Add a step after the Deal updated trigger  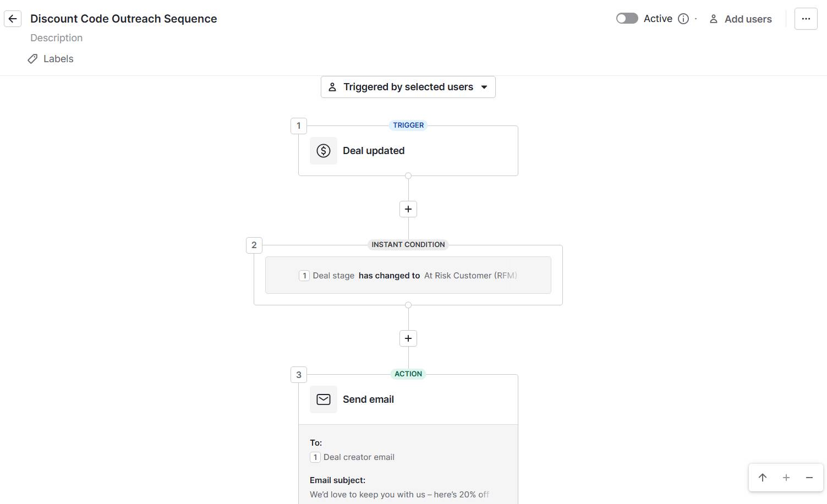[408, 209]
